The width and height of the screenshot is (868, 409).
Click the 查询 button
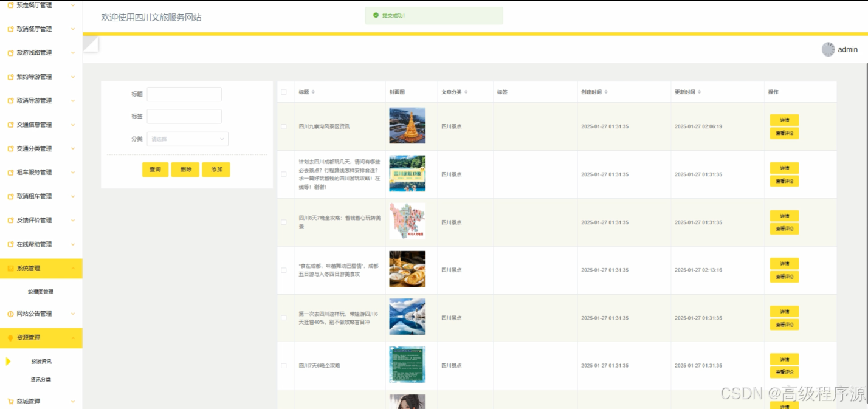tap(155, 170)
